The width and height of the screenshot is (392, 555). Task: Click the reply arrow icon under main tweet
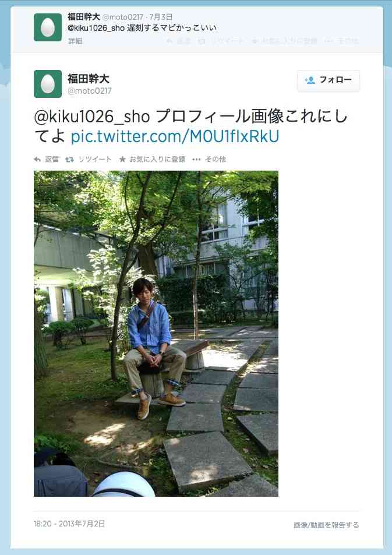(37, 160)
